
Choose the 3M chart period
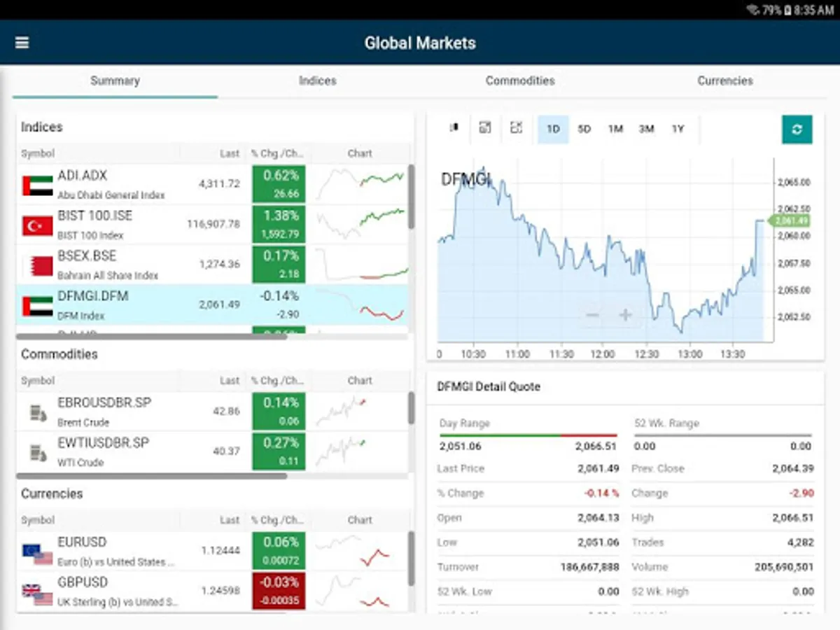[646, 129]
